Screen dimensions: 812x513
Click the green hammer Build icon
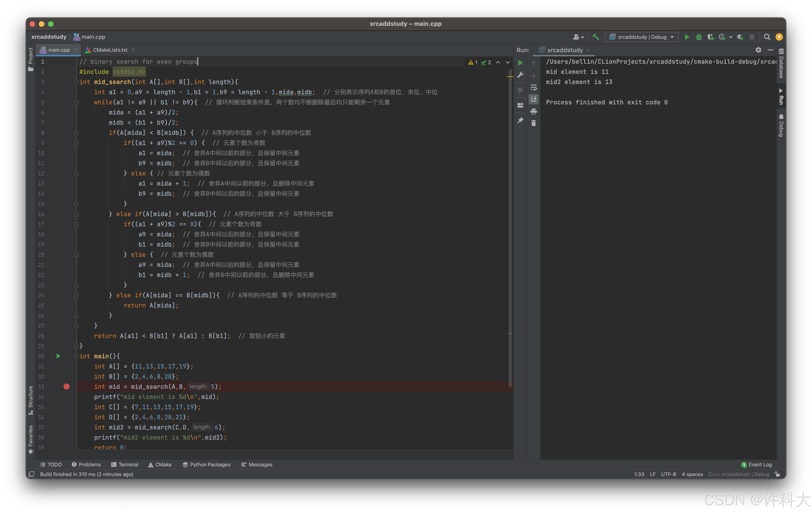[595, 37]
